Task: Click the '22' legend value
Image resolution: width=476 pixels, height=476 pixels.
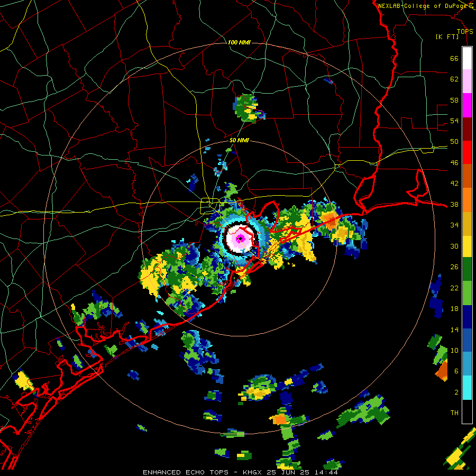Action: (454, 288)
